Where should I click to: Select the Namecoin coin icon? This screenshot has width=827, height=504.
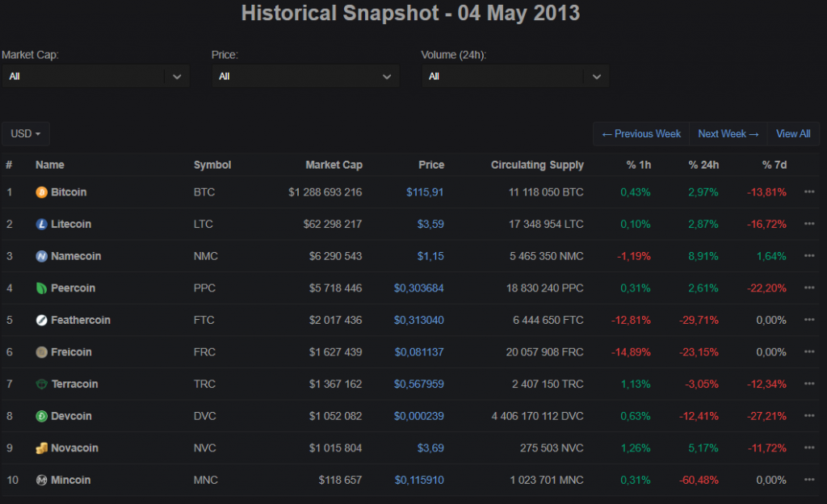[x=40, y=256]
